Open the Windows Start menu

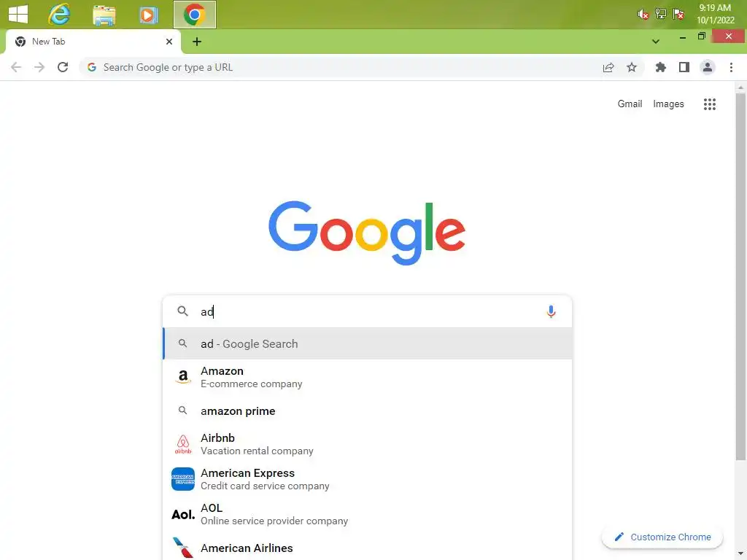point(18,14)
